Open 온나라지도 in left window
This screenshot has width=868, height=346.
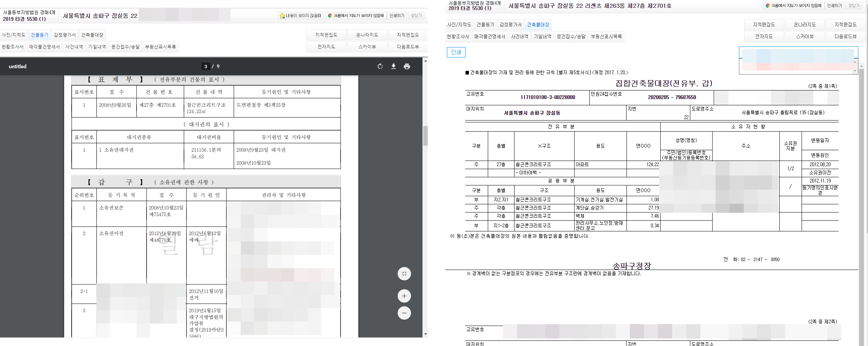[x=367, y=35]
